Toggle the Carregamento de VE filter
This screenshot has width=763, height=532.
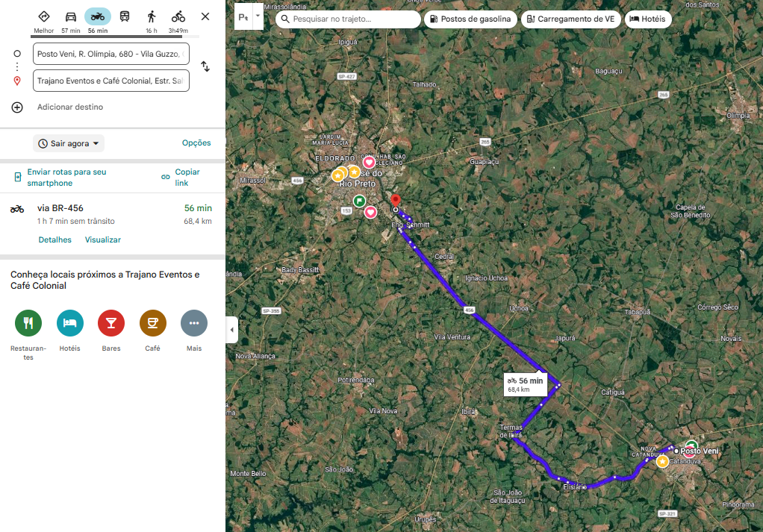click(x=571, y=19)
